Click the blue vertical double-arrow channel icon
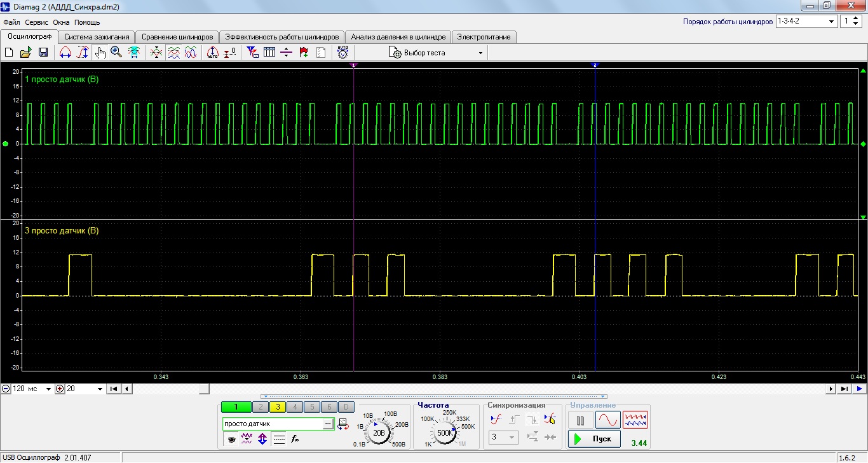This screenshot has width=868, height=463. point(262,439)
